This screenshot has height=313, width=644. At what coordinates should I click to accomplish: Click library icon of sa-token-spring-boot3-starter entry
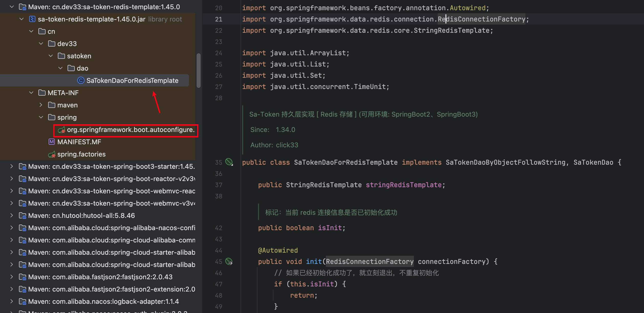pyautogui.click(x=23, y=167)
